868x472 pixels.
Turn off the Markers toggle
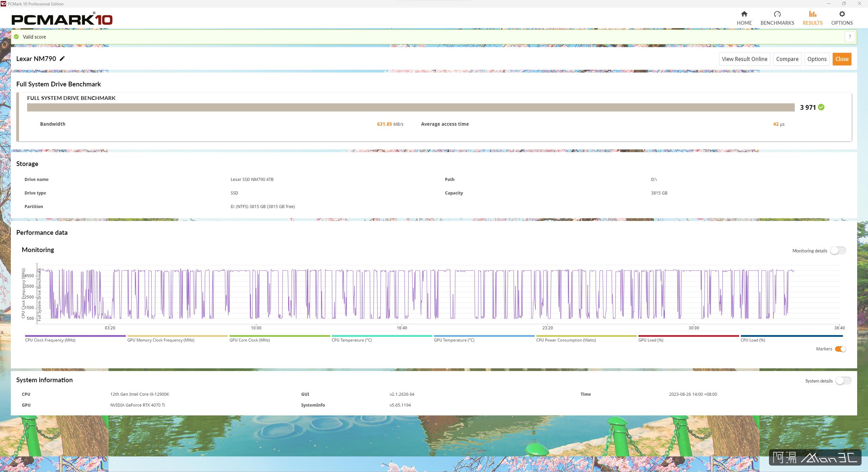click(x=840, y=349)
